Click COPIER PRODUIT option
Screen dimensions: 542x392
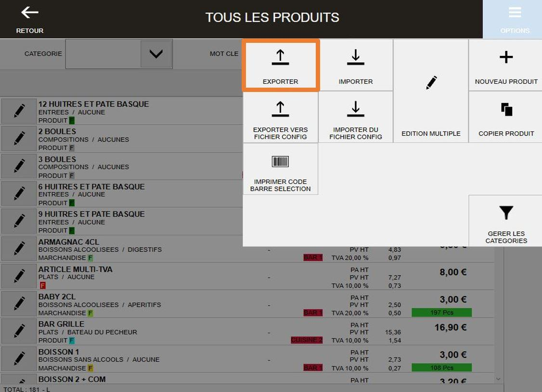[x=506, y=117]
